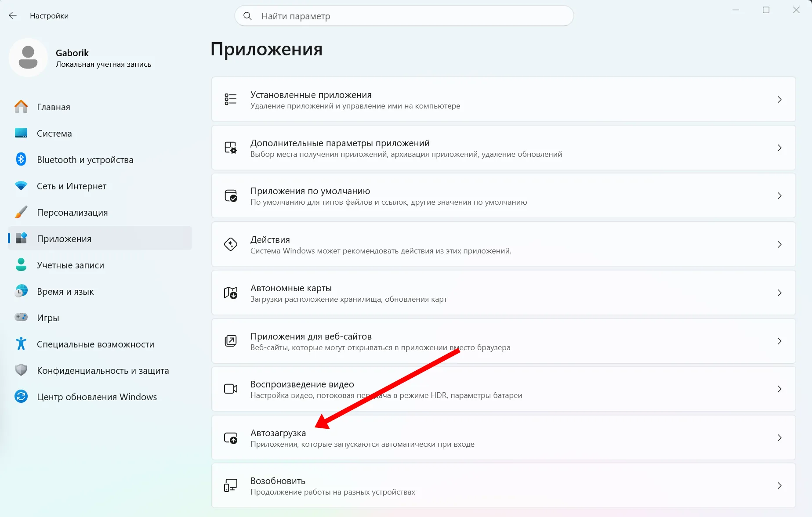The height and width of the screenshot is (517, 812).
Task: Click "Локальная учетная запись" text
Action: coord(103,64)
